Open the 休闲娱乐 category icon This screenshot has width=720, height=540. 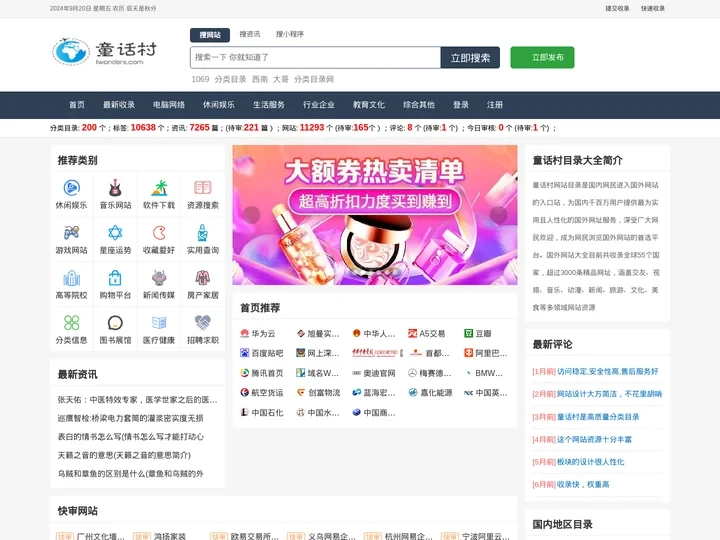pyautogui.click(x=71, y=188)
